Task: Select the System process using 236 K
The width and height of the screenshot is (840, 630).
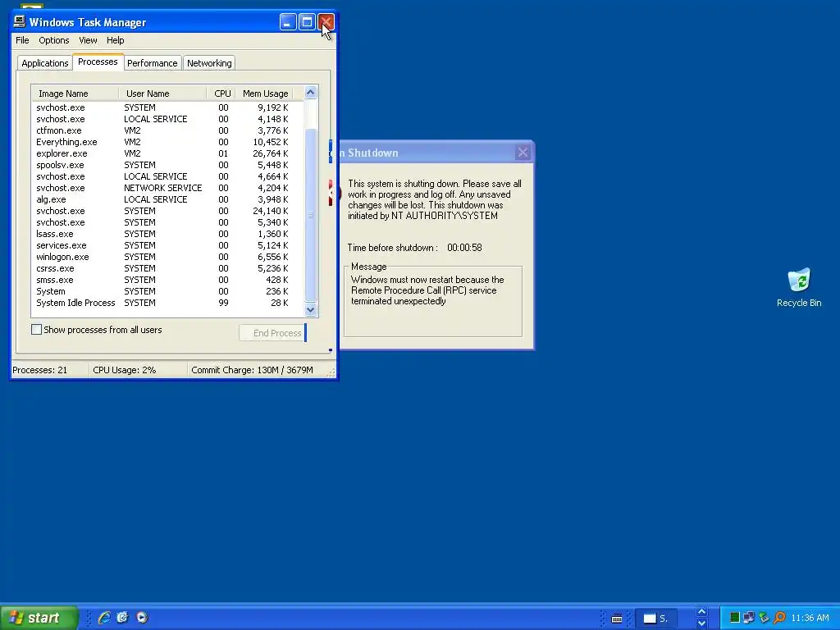Action: [167, 291]
